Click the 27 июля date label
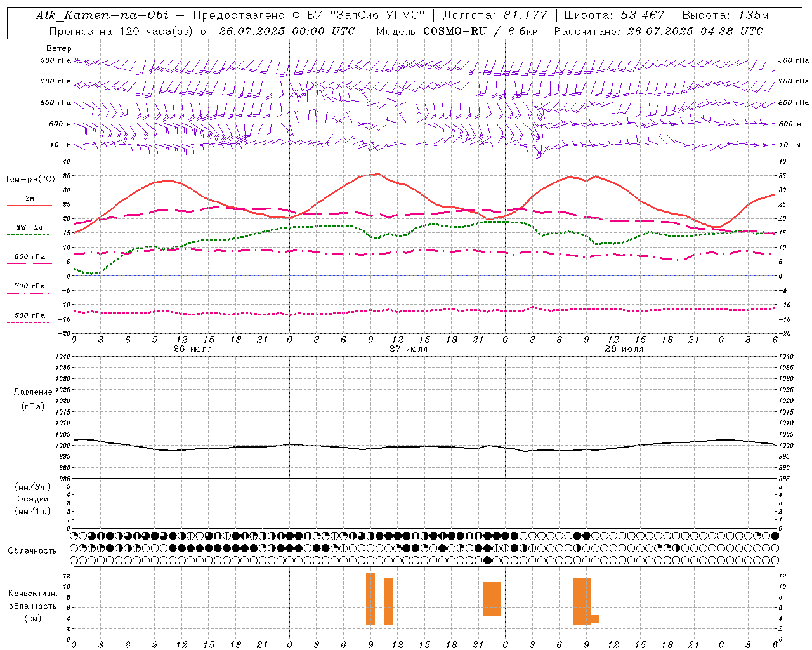 (x=409, y=348)
